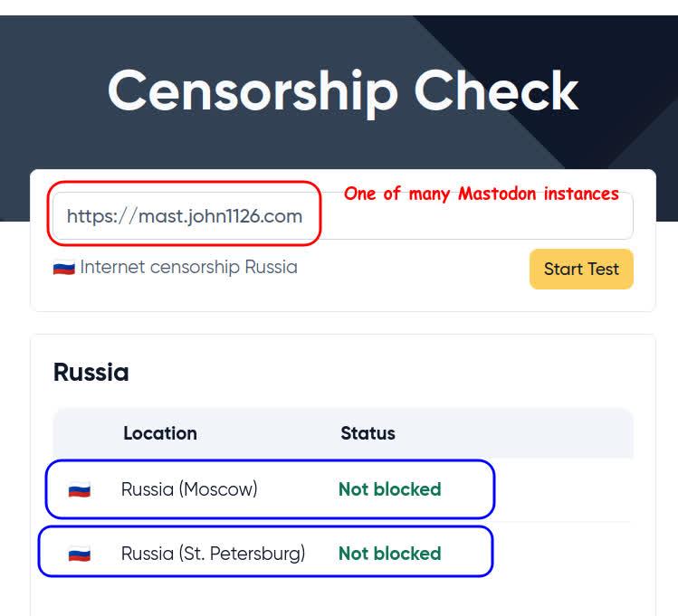
Task: Click the Russia section heading
Action: 91,373
